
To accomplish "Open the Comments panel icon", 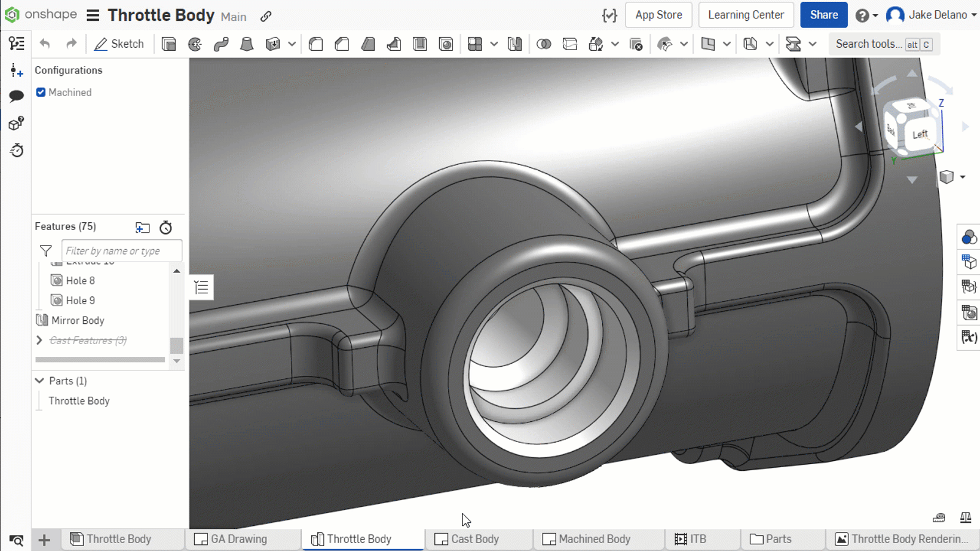I will [17, 96].
